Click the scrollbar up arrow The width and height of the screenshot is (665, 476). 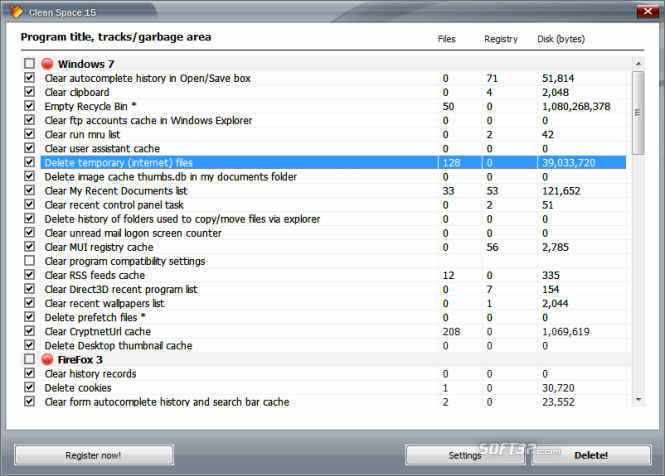(x=638, y=64)
